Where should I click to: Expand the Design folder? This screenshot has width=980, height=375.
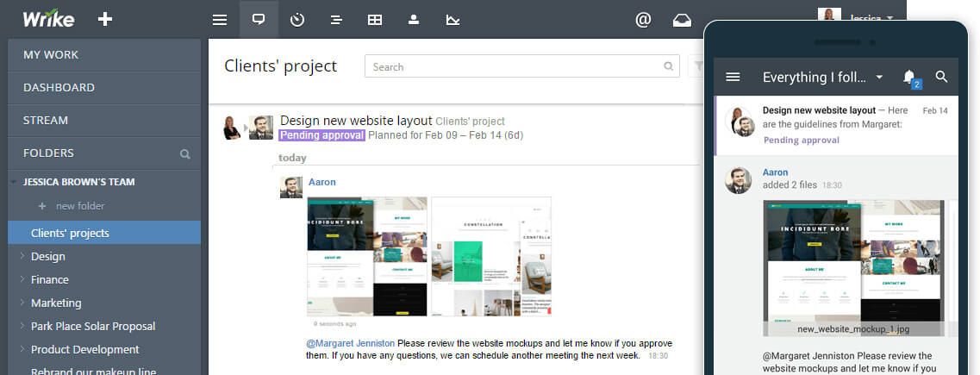pos(22,256)
